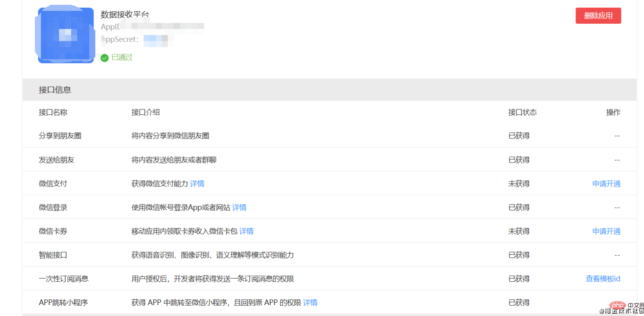644x316 pixels.
Task: Select the 微信登录 interface name
Action: [53, 207]
